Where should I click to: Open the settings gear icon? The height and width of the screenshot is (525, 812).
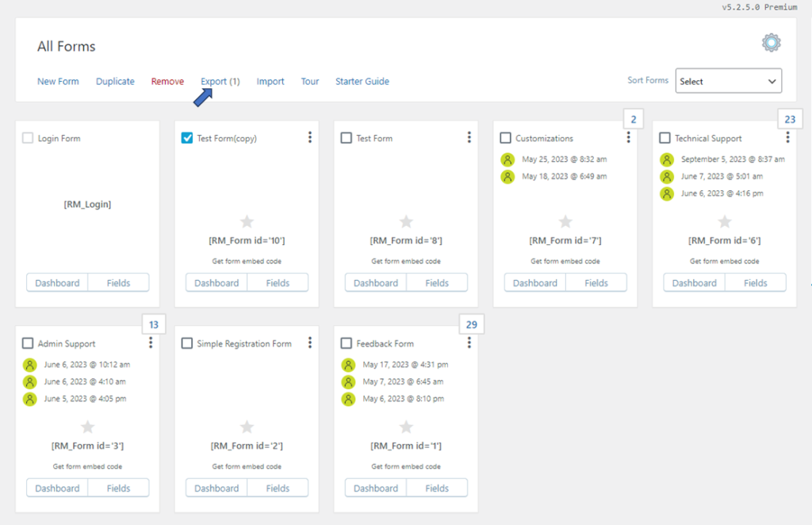[x=770, y=42]
